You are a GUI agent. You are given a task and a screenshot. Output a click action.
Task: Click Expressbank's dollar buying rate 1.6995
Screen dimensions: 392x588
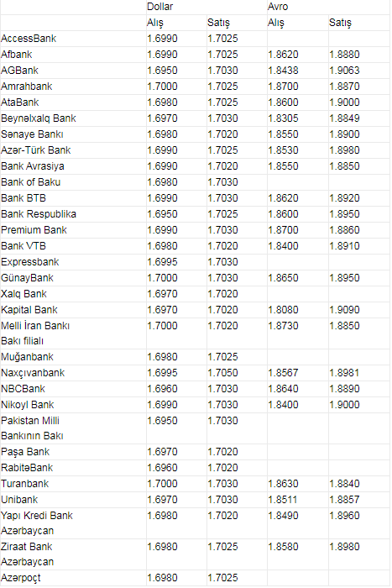pos(162,262)
